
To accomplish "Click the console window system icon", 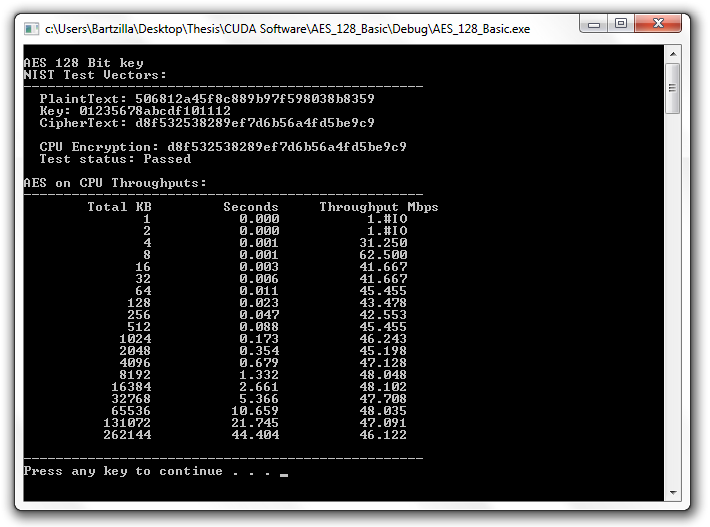I will [x=31, y=29].
